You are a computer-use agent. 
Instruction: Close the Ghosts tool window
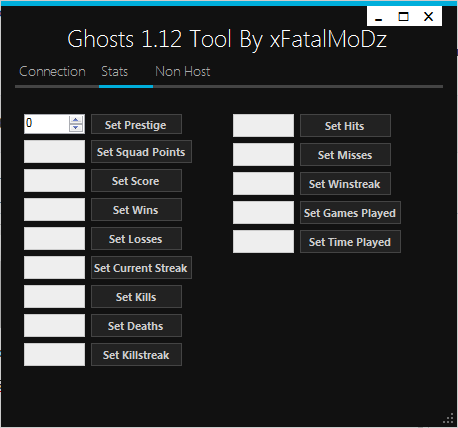tap(429, 17)
